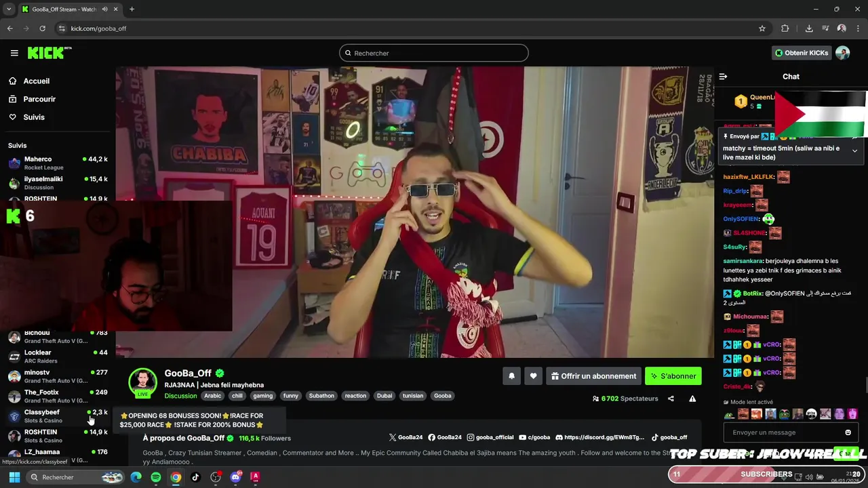Go to Suivis in sidebar
Screen dimensions: 868x488
tap(26, 117)
